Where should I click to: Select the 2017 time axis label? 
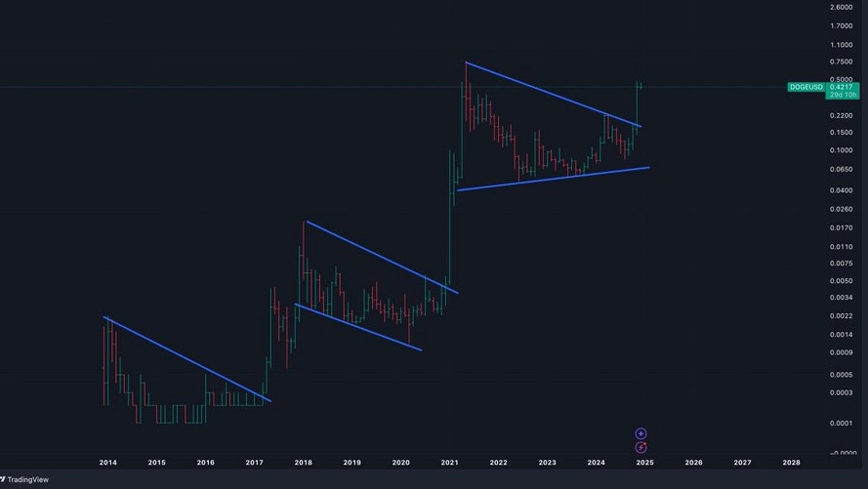(x=254, y=463)
